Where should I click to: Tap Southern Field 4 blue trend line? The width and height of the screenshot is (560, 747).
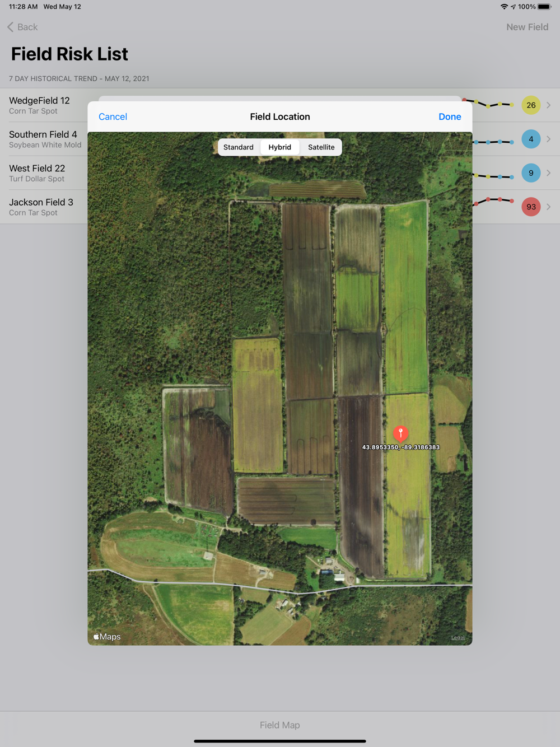(494, 142)
